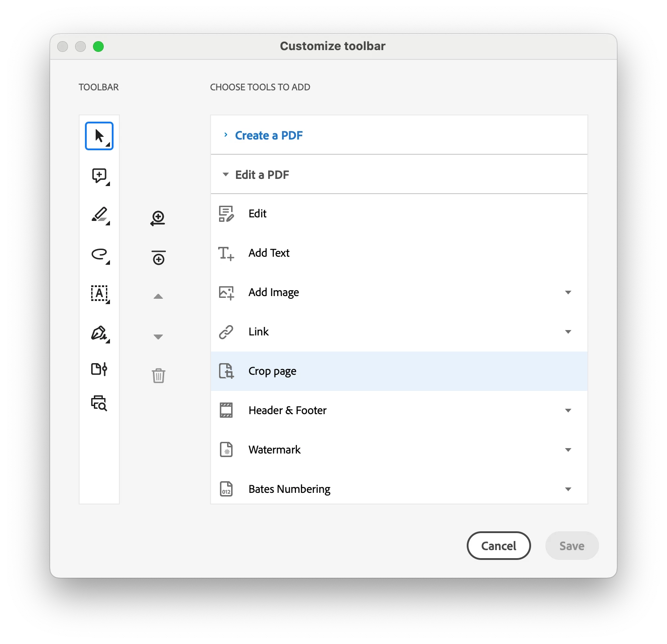Open the Bates Numbering dropdown arrow
Image resolution: width=667 pixels, height=644 pixels.
(x=568, y=489)
